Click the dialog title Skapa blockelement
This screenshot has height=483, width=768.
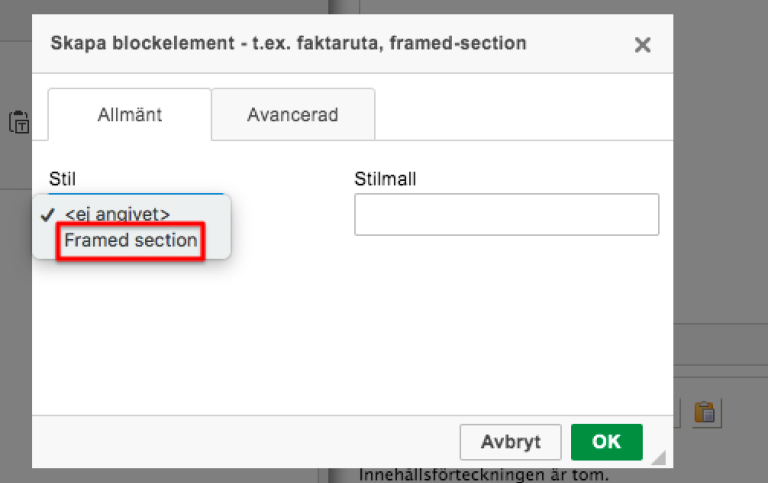coord(288,43)
